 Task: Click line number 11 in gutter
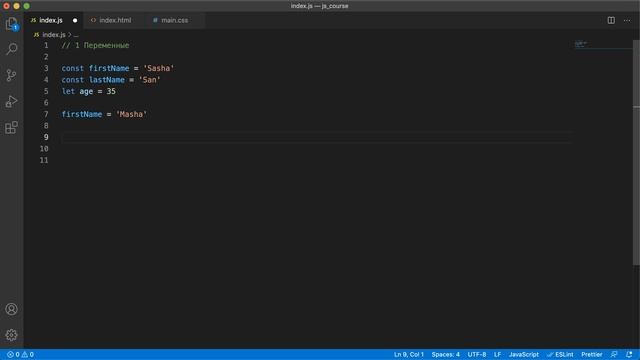(x=44, y=160)
